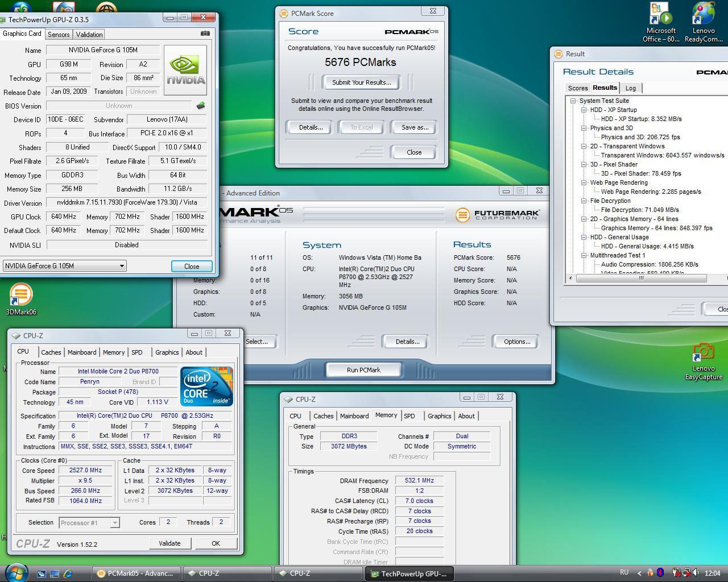Click the DRAM Frequency value in CPU-Z
728x582 pixels.
coord(419,481)
